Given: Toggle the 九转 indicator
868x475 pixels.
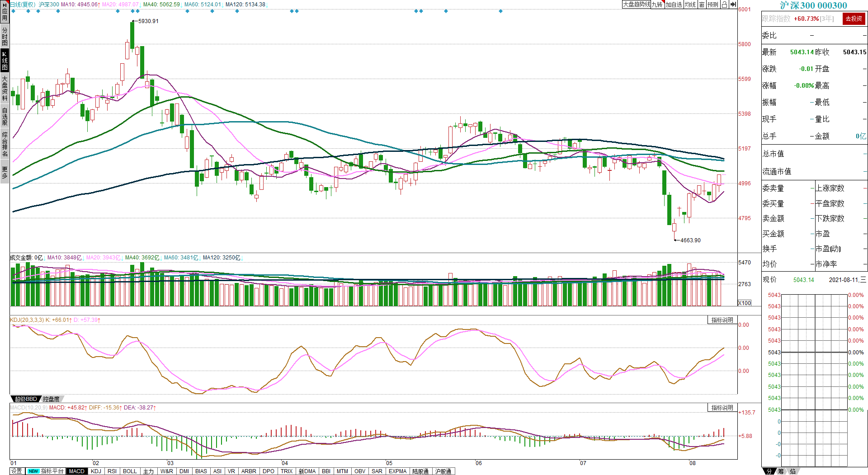Looking at the screenshot, I should (x=657, y=5).
